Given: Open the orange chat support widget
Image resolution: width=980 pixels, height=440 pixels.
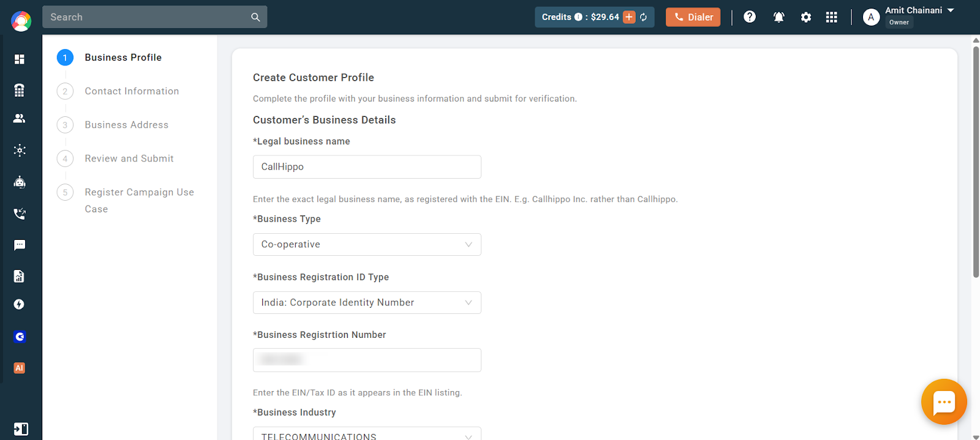Looking at the screenshot, I should [944, 402].
